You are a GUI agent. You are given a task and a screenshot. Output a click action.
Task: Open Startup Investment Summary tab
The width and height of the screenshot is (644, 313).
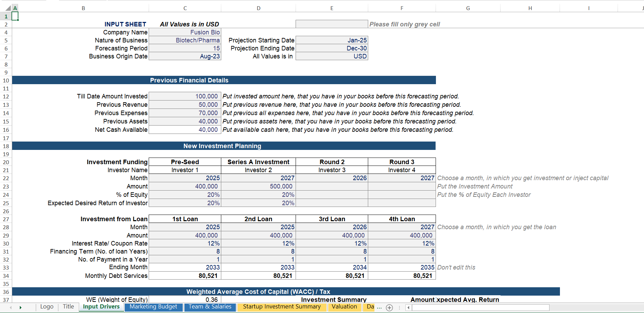(x=282, y=307)
